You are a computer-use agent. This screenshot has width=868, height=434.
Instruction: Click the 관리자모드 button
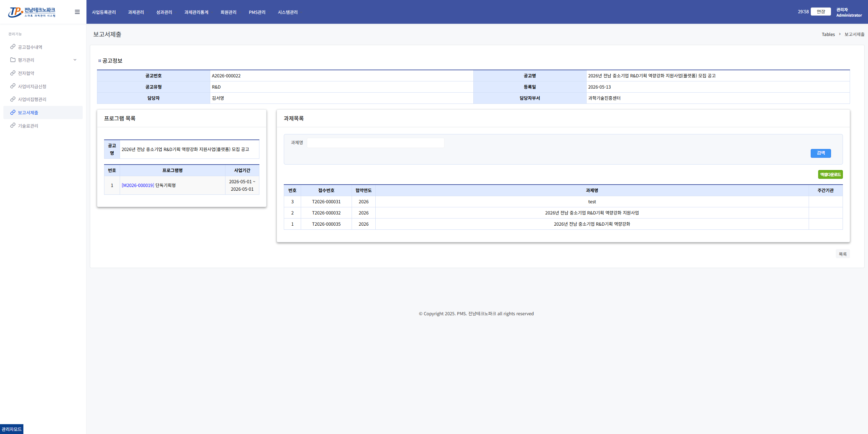tap(12, 429)
